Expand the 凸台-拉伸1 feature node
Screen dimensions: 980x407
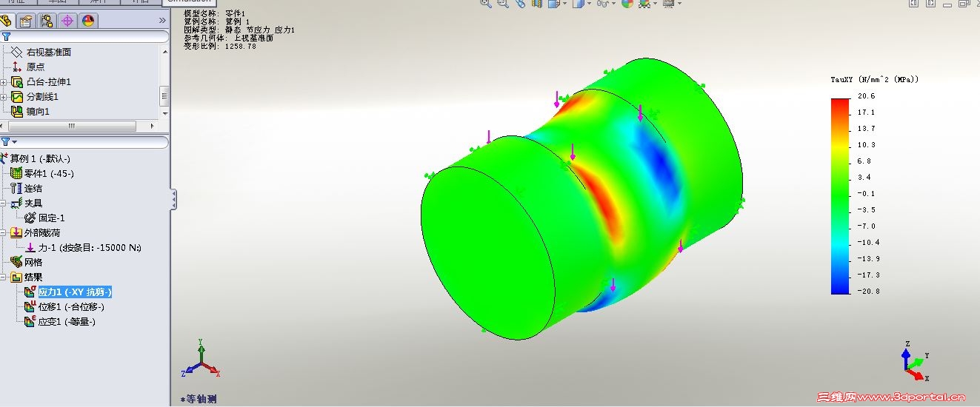(4, 82)
